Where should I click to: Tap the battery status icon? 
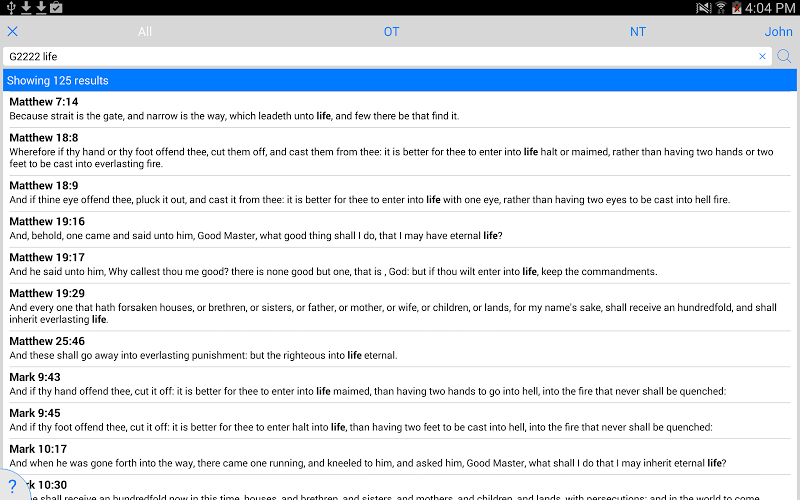736,8
